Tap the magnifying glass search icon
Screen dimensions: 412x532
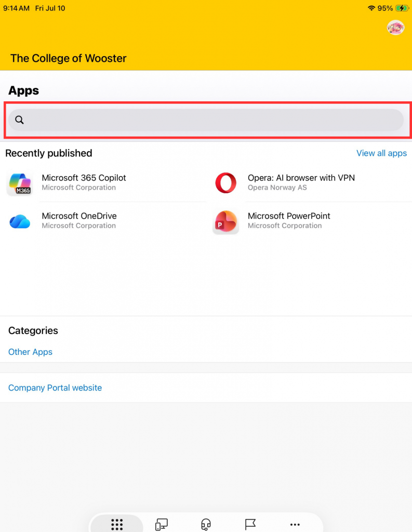pyautogui.click(x=19, y=120)
